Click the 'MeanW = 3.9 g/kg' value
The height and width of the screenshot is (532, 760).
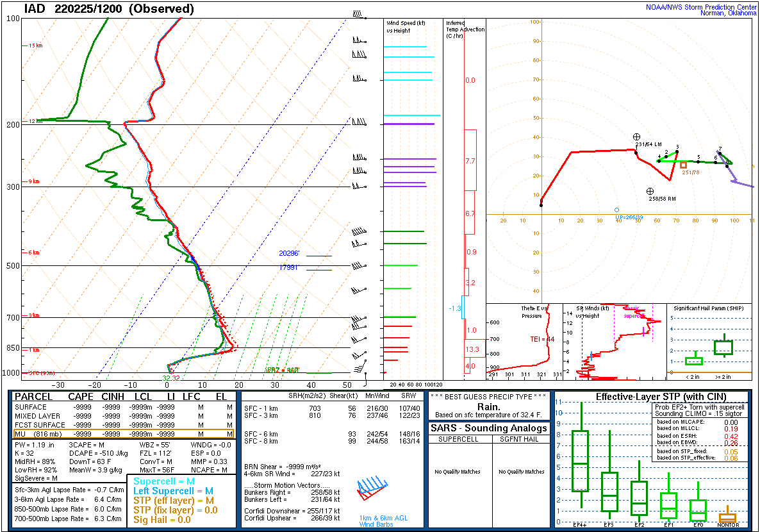(95, 470)
